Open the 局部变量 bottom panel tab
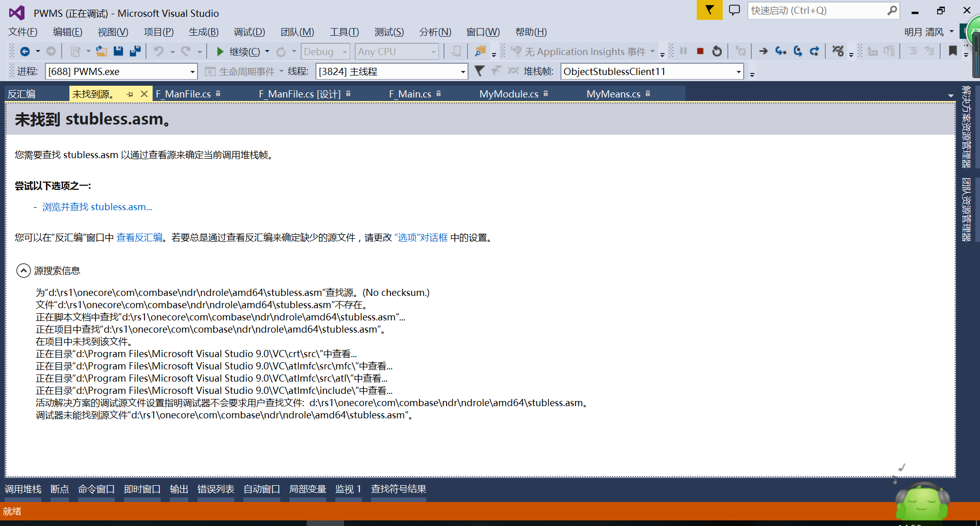The width and height of the screenshot is (980, 526). tap(308, 489)
